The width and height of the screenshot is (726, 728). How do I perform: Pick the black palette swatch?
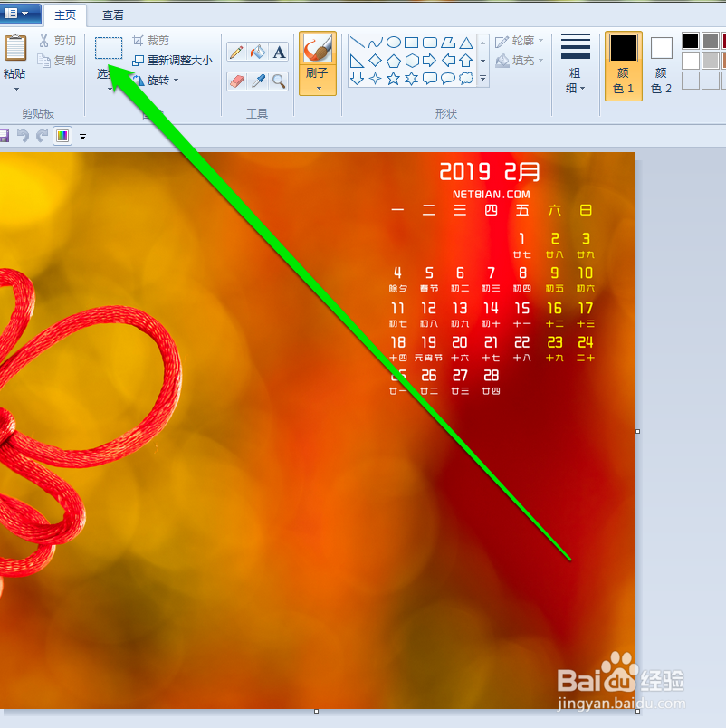[x=691, y=41]
